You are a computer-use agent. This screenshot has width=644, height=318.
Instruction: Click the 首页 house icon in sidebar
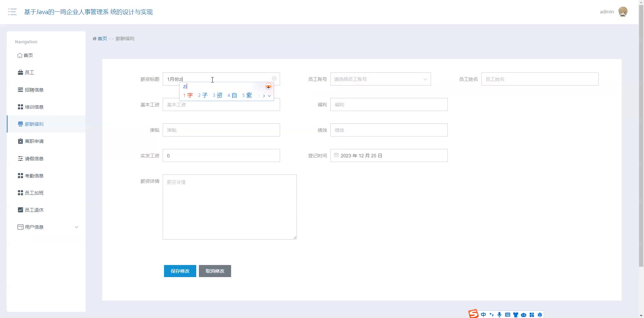pyautogui.click(x=20, y=55)
